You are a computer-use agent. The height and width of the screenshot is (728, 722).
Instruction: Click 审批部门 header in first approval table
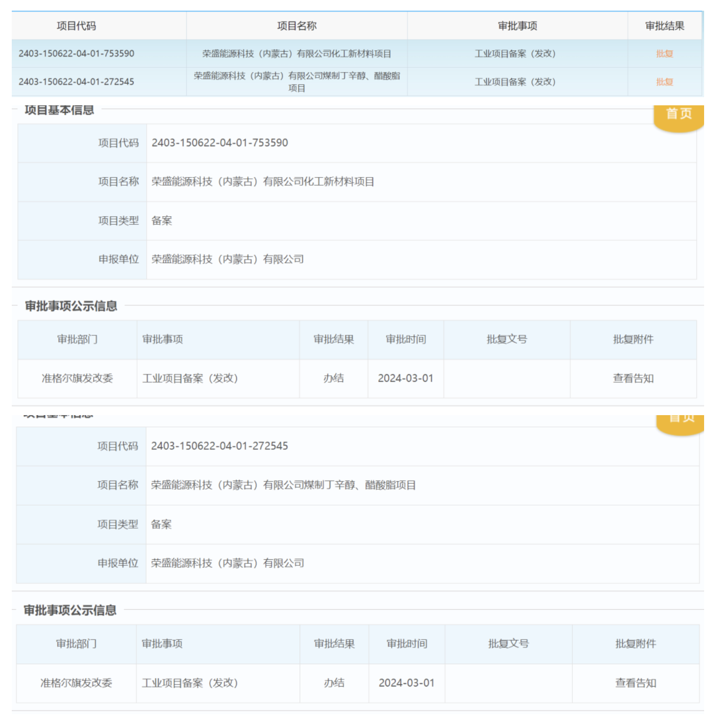pos(77,339)
